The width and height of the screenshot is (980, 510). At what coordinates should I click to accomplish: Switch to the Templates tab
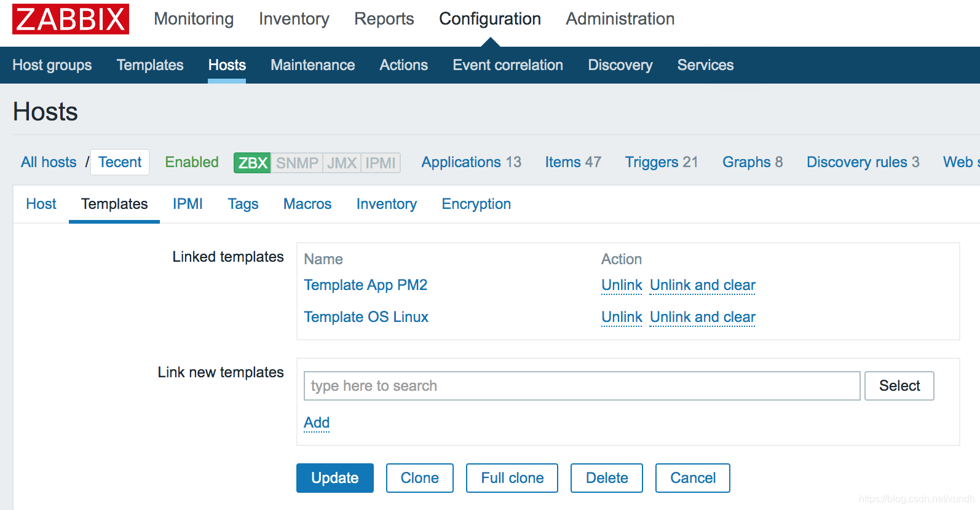[114, 204]
